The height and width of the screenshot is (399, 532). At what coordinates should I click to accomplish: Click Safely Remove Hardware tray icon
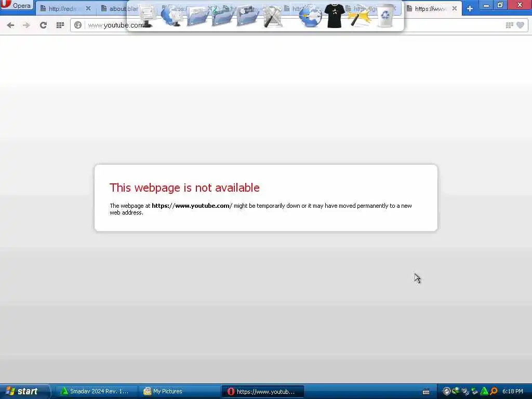pyautogui.click(x=474, y=391)
